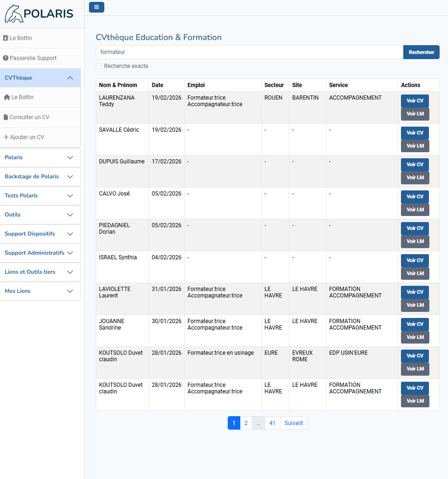The width and height of the screenshot is (448, 479).
Task: Toggle the hamburger sidebar menu button
Action: (96, 7)
